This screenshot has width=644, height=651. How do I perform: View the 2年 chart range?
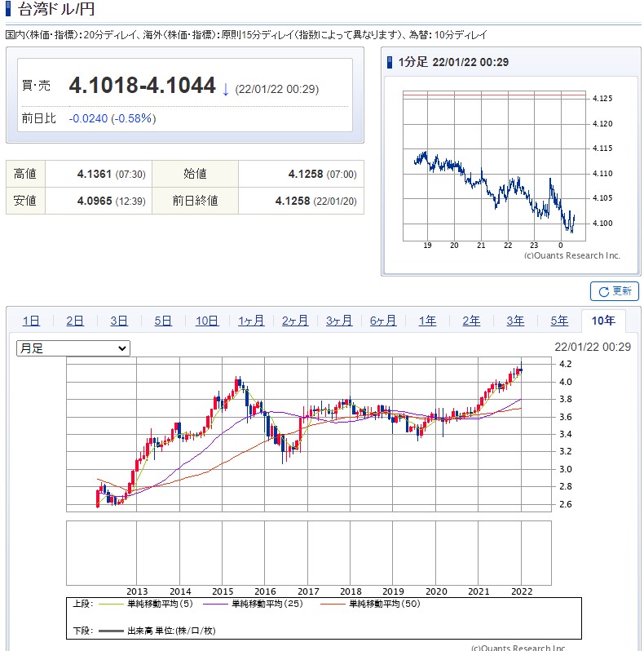[x=471, y=321]
